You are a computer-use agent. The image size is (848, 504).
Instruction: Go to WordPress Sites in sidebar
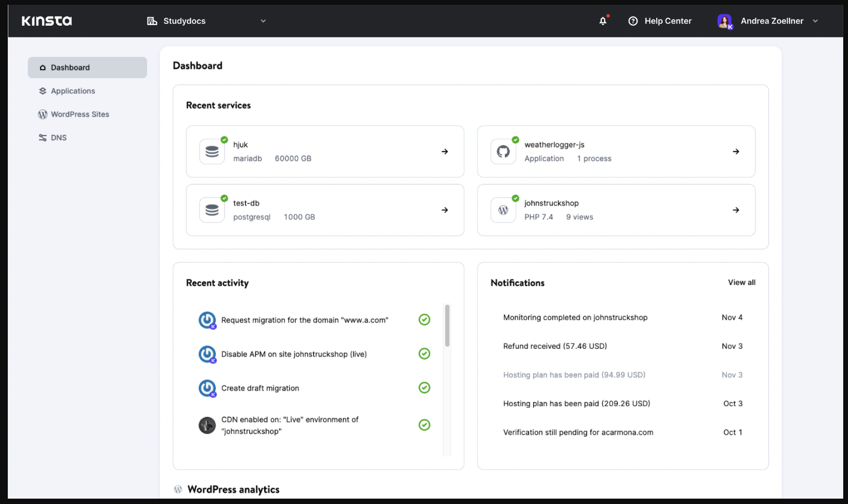pyautogui.click(x=79, y=114)
